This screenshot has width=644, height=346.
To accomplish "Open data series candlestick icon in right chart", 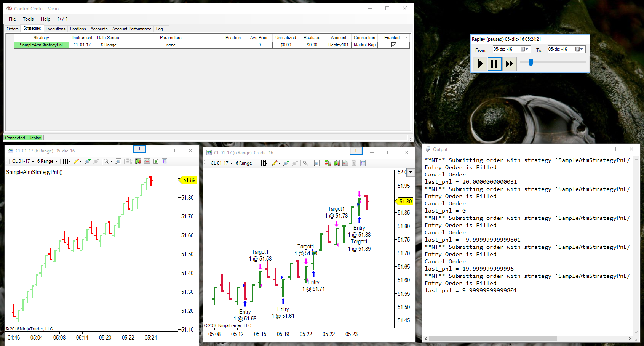I will (337, 163).
